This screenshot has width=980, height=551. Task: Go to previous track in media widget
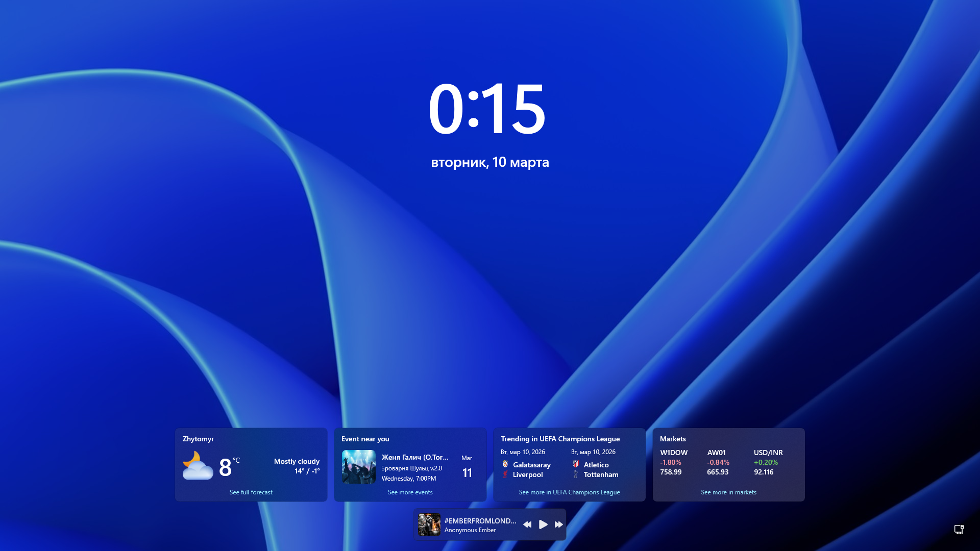pyautogui.click(x=527, y=524)
